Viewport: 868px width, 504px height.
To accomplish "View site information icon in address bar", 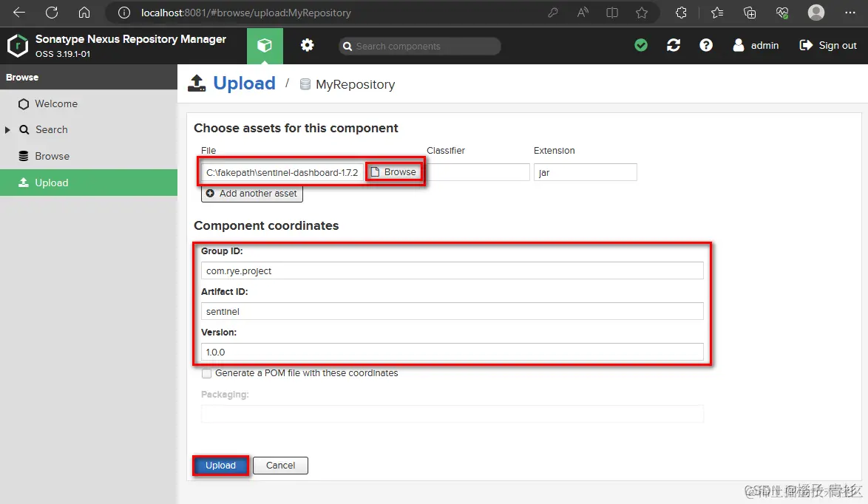I will click(124, 12).
